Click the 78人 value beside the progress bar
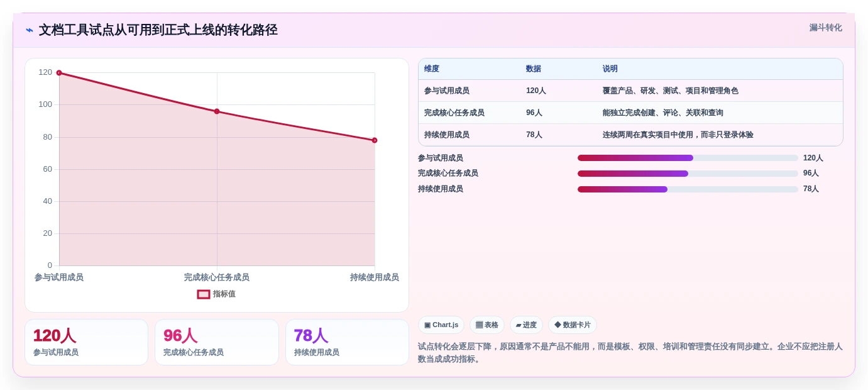Image resolution: width=868 pixels, height=390 pixels. (x=811, y=189)
